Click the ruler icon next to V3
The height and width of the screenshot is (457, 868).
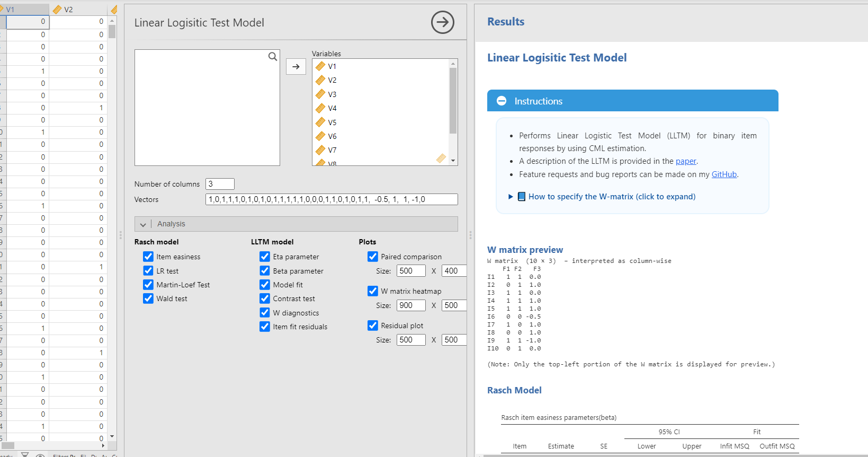pyautogui.click(x=320, y=94)
